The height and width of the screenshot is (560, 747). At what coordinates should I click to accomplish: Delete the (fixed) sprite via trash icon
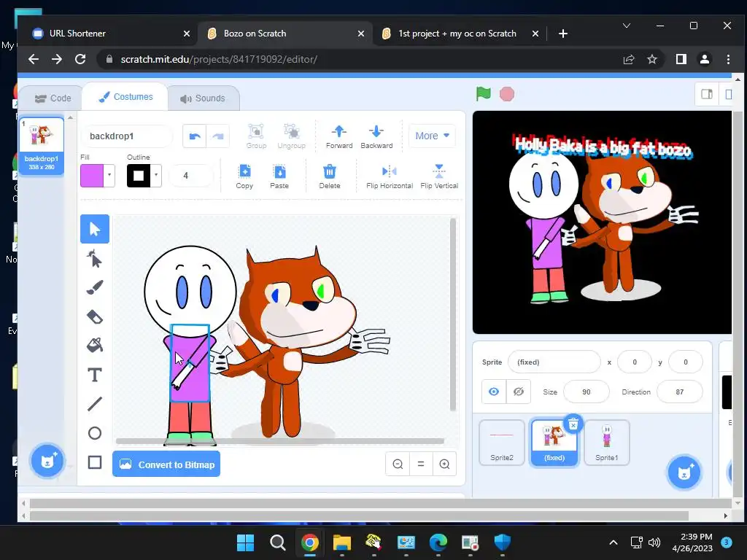pos(573,424)
